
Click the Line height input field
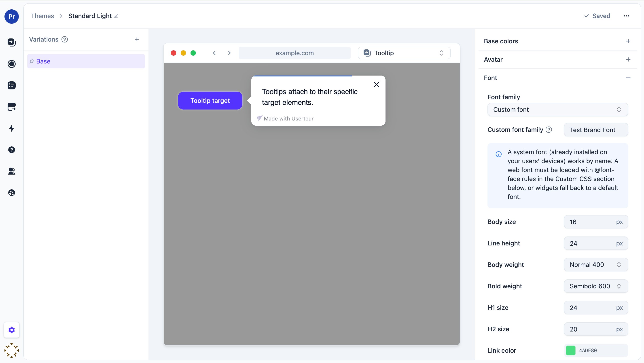596,243
